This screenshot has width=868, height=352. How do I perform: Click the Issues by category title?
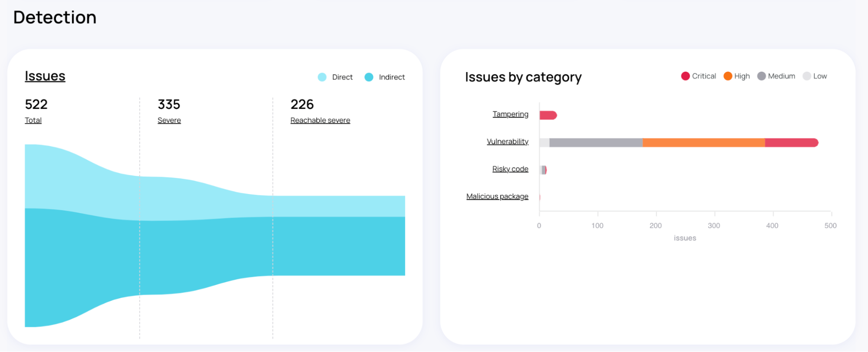(x=523, y=77)
